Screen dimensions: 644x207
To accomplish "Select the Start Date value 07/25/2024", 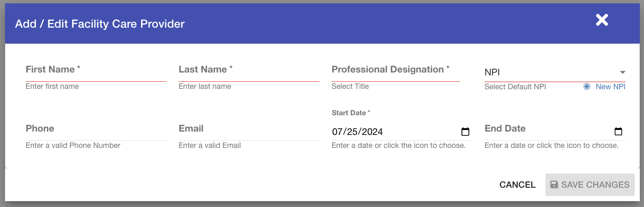I will click(x=358, y=132).
